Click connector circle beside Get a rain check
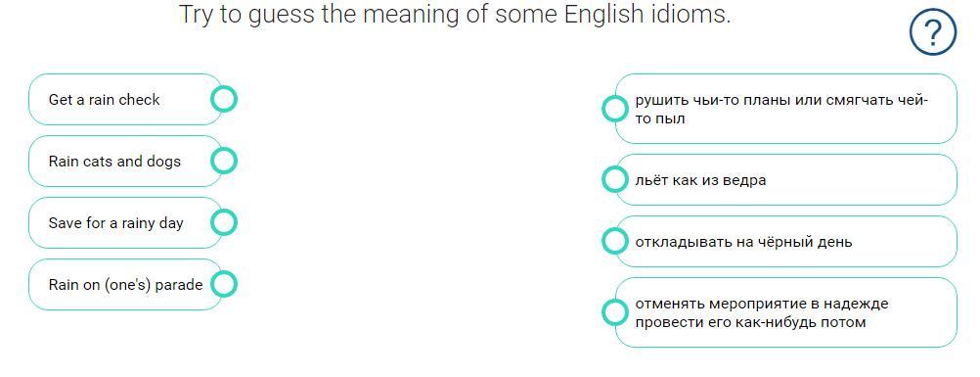Viewport: 980px width, 377px height. pyautogui.click(x=224, y=99)
